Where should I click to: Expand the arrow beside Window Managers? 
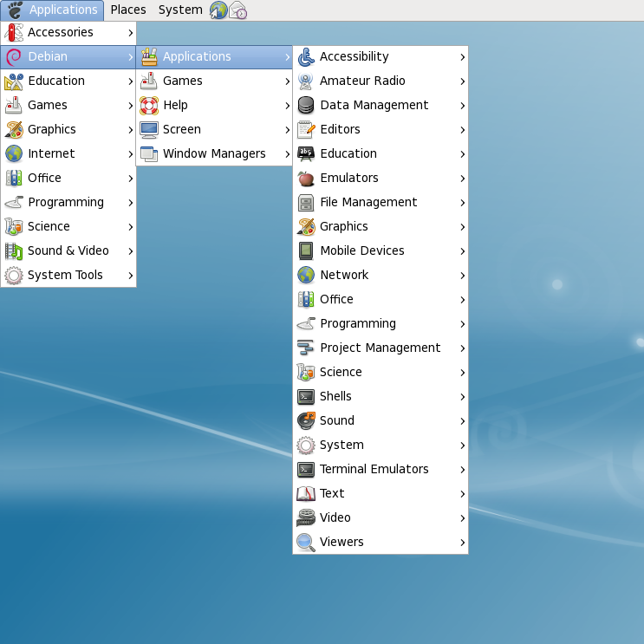[287, 154]
